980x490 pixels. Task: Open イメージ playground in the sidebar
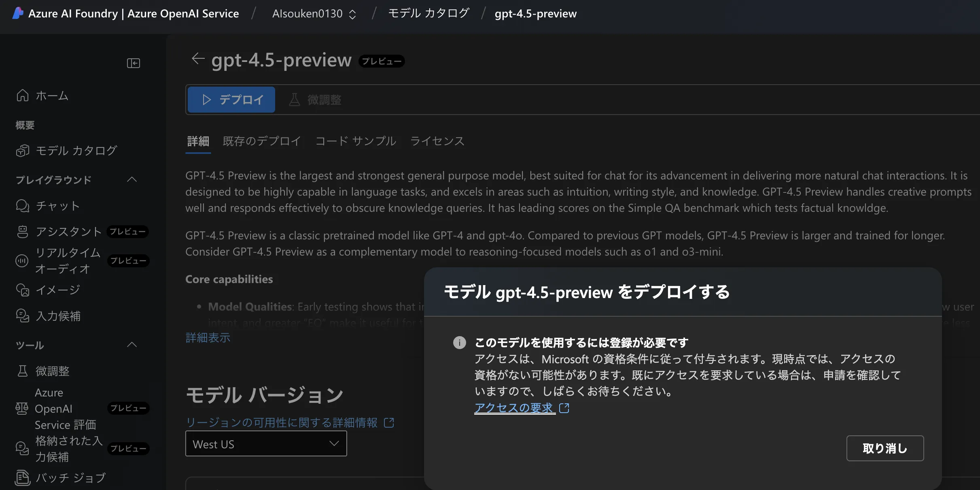coord(58,290)
